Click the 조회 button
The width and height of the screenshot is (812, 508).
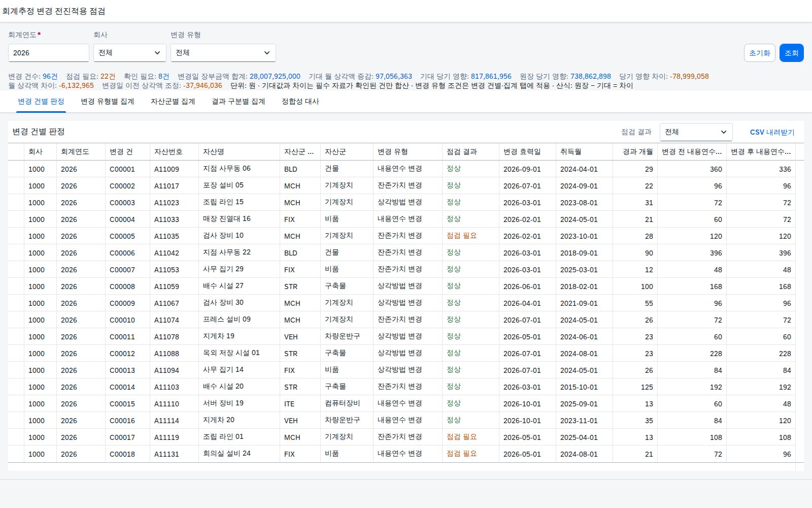(792, 53)
